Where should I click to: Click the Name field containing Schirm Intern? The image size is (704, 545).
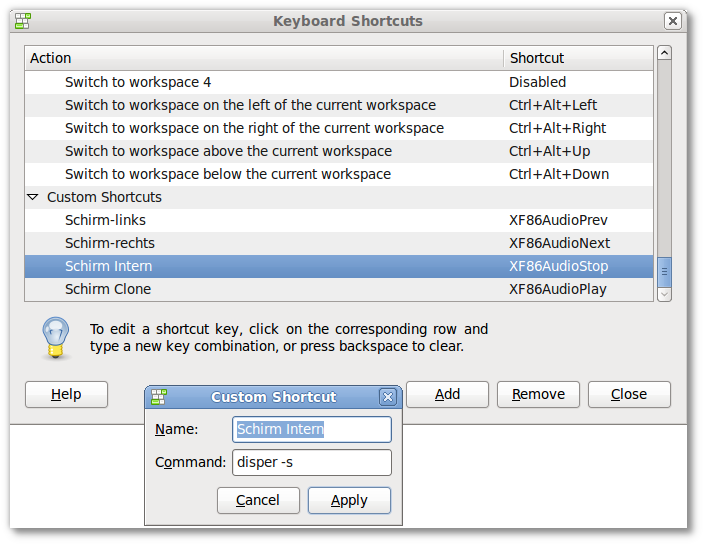312,429
